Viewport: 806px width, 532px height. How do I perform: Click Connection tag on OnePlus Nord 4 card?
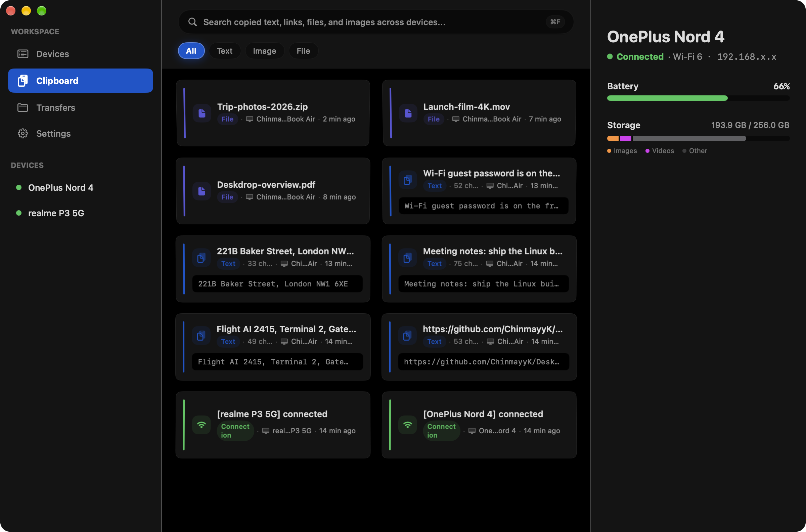tap(441, 431)
